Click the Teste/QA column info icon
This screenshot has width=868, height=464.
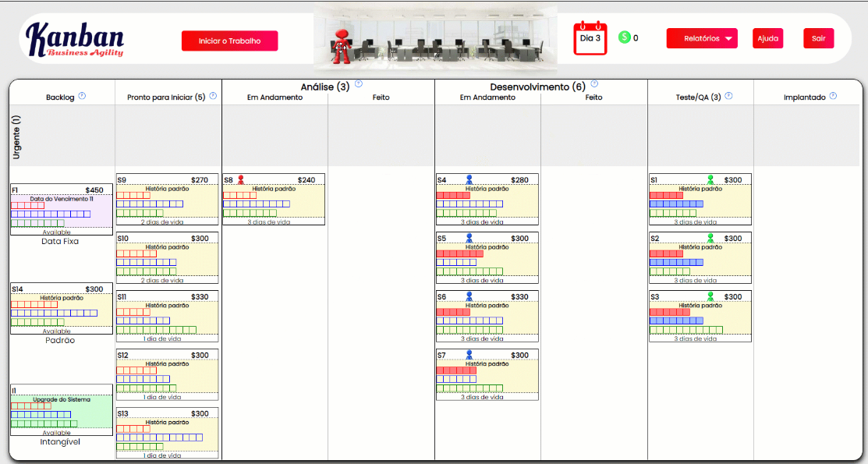[x=729, y=97]
